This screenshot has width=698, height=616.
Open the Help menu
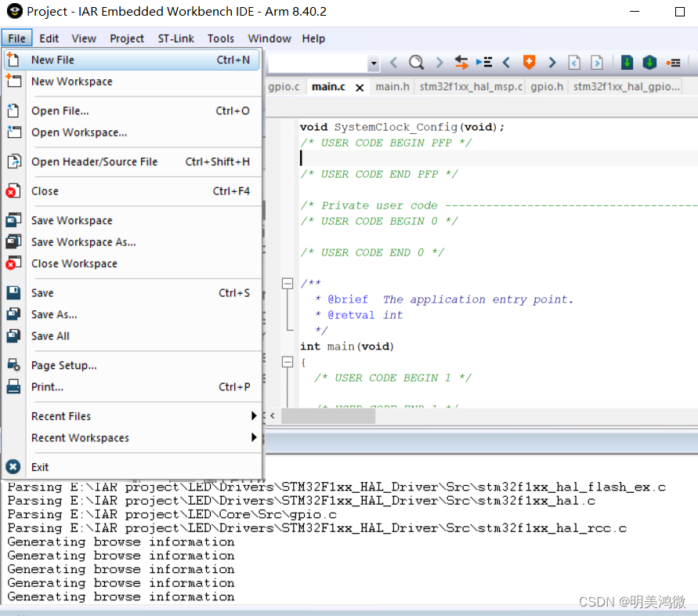(313, 38)
